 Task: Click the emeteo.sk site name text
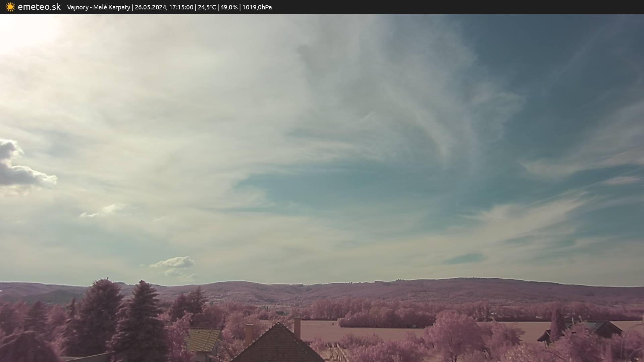tap(39, 7)
